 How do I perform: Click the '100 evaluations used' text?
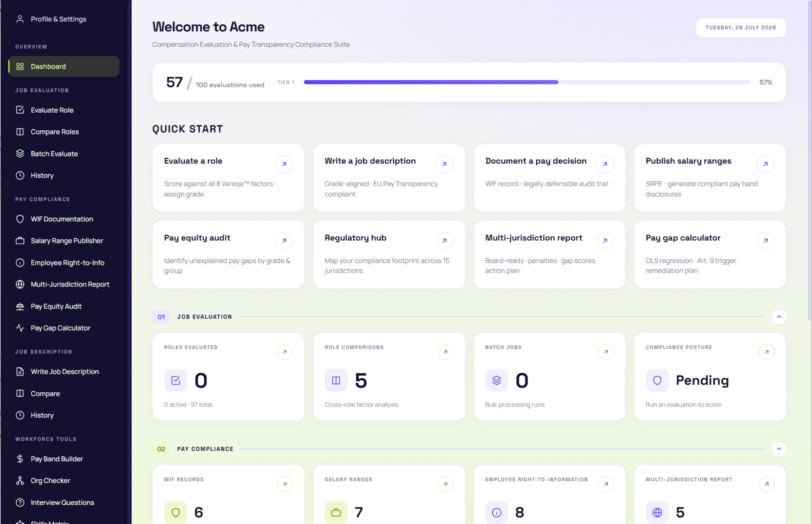tap(230, 85)
